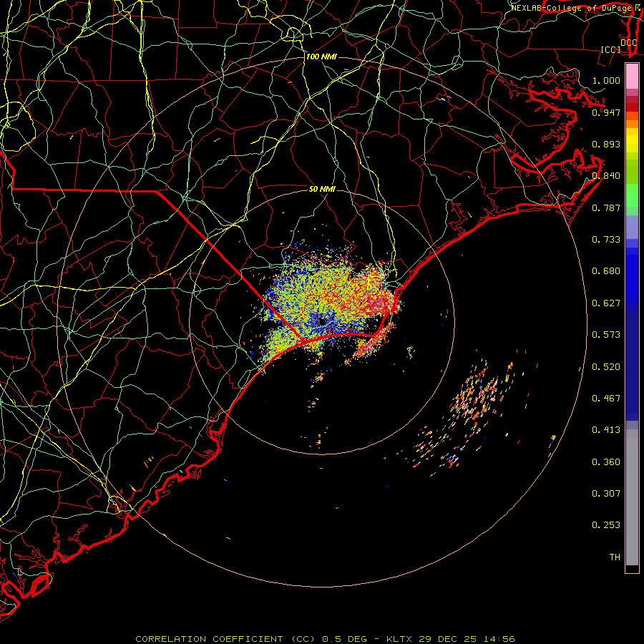
Task: Click the 0.467 scale value
Action: pos(606,399)
